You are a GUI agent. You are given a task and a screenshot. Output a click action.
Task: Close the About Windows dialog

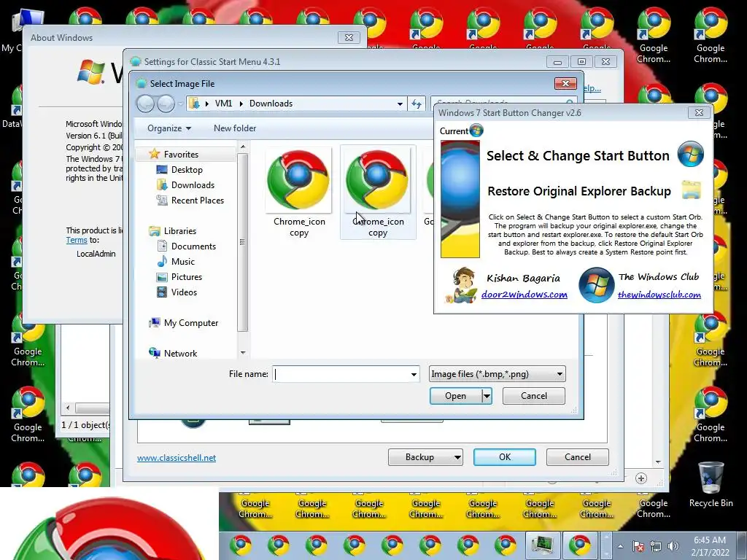[x=349, y=38]
